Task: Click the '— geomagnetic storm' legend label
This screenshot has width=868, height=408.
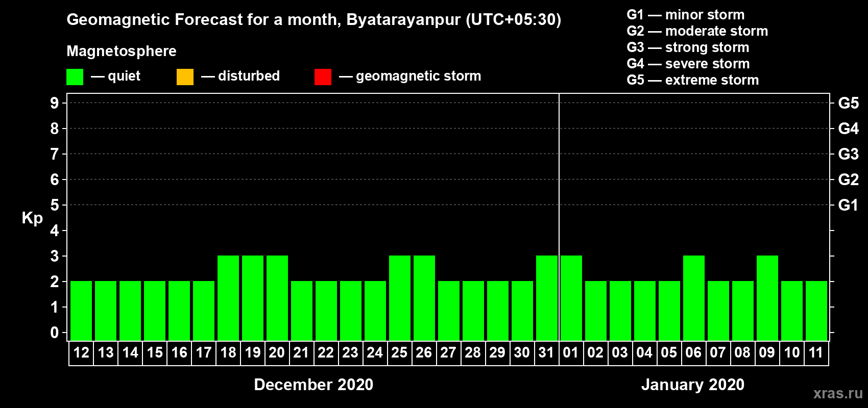Action: coord(410,76)
